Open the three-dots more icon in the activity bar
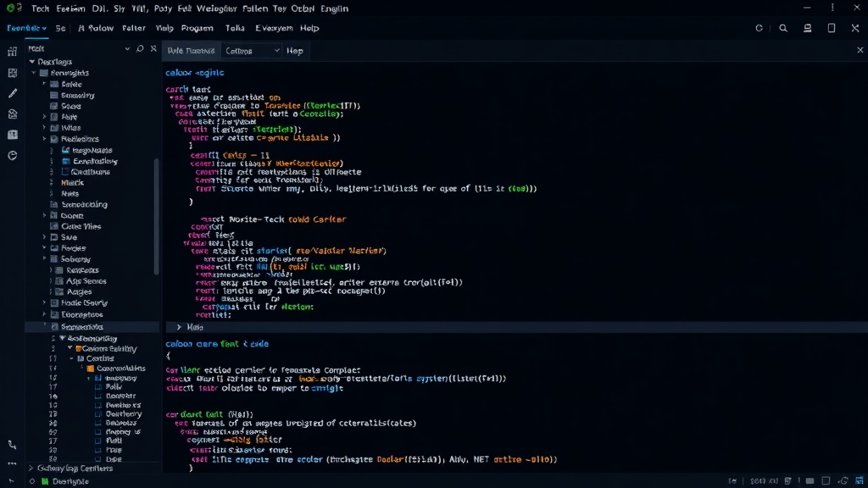 (x=12, y=463)
